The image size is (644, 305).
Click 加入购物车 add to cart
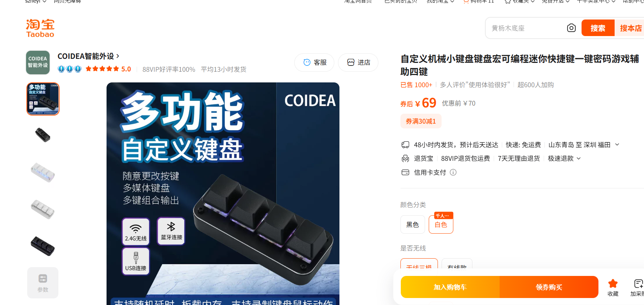click(x=450, y=287)
